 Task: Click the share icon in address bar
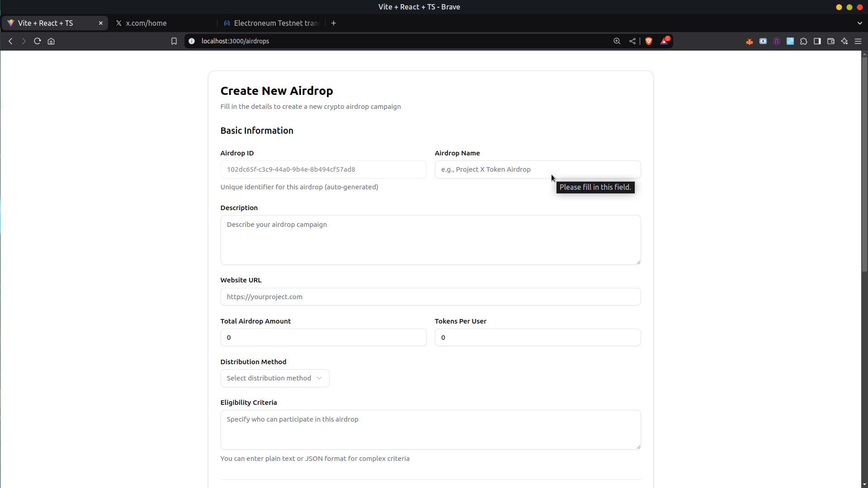(x=632, y=41)
